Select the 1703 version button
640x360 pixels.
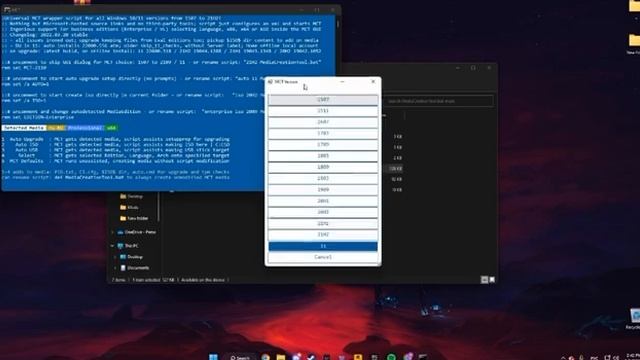[x=323, y=133]
